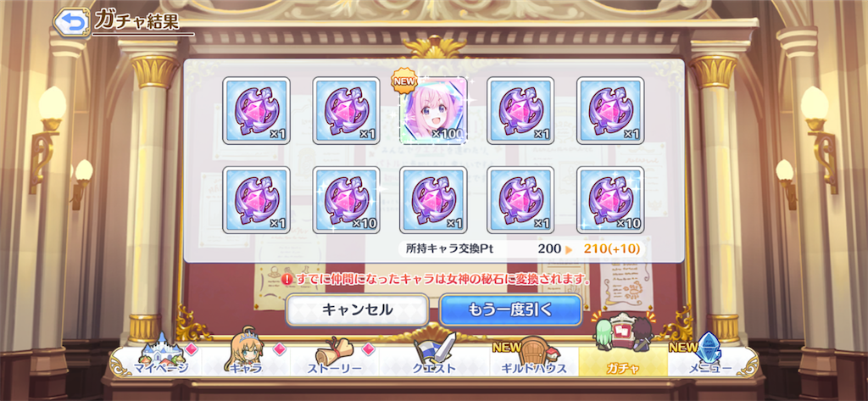The image size is (868, 401).
Task: Tap the first top-row memory stone ×1
Action: tap(256, 110)
